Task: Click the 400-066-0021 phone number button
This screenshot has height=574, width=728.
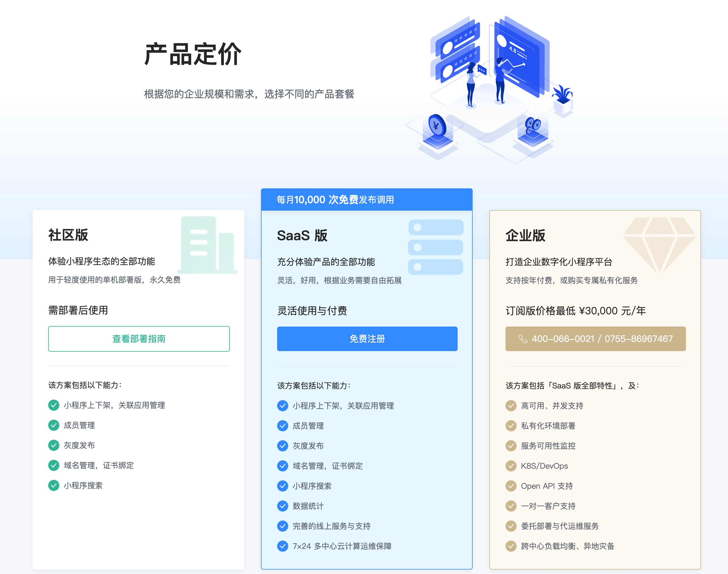Action: (x=596, y=339)
